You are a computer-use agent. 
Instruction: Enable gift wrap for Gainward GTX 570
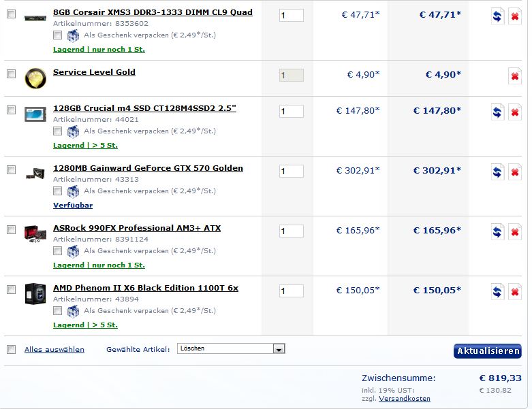click(x=58, y=191)
